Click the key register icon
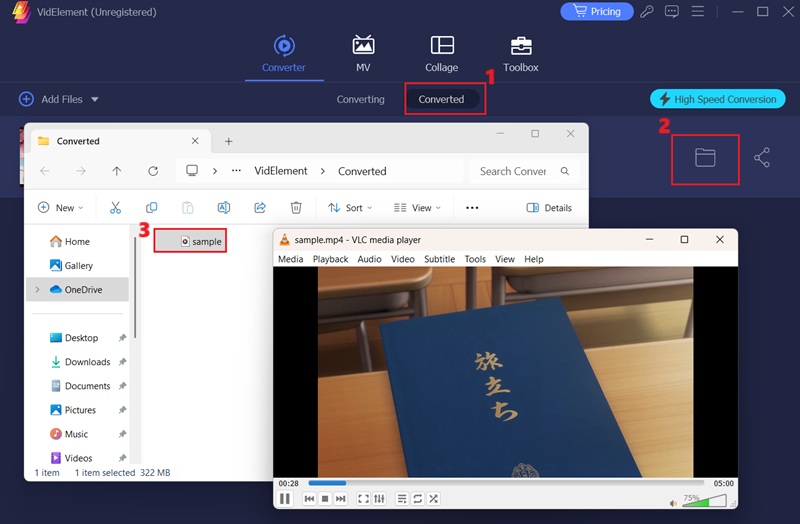 click(x=647, y=11)
